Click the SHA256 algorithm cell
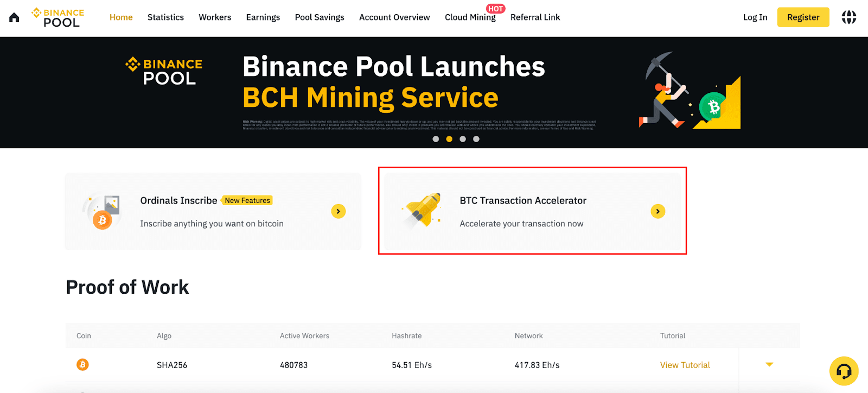This screenshot has height=393, width=868. [x=172, y=365]
